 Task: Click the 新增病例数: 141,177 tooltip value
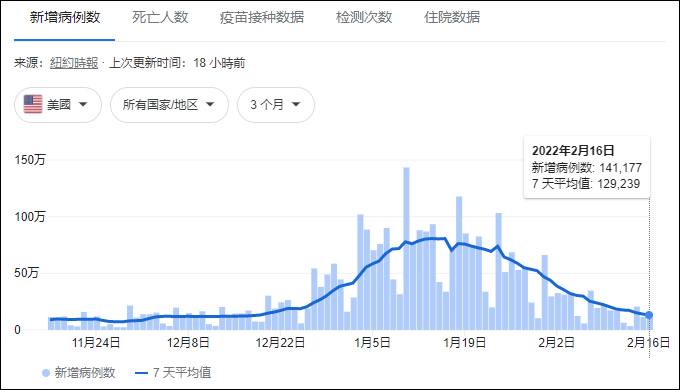pos(586,167)
